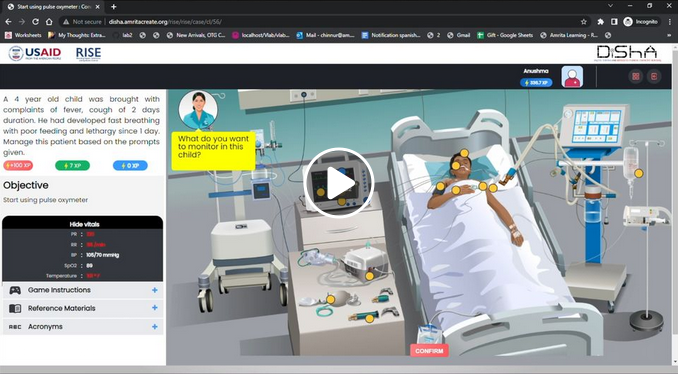Image resolution: width=678 pixels, height=376 pixels.
Task: Go to the browser home page
Action: [49, 22]
